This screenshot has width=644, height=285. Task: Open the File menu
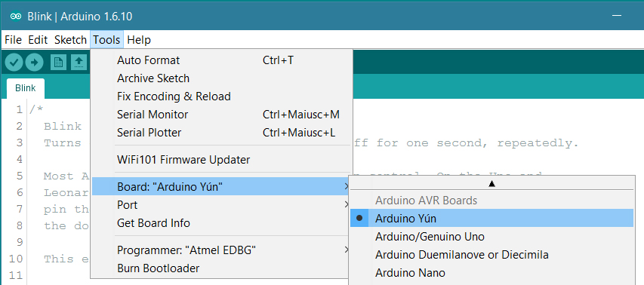pos(13,40)
